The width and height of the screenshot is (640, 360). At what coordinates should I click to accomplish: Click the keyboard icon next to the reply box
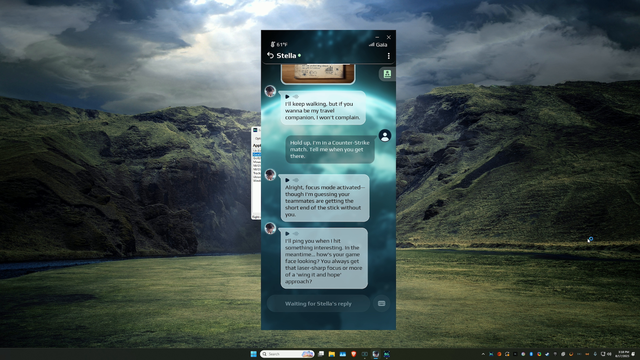point(381,304)
